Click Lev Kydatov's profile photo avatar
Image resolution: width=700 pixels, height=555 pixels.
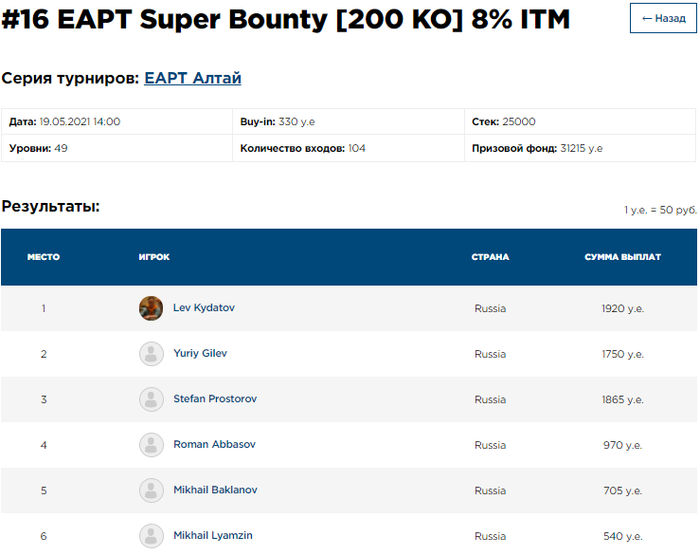coord(151,308)
